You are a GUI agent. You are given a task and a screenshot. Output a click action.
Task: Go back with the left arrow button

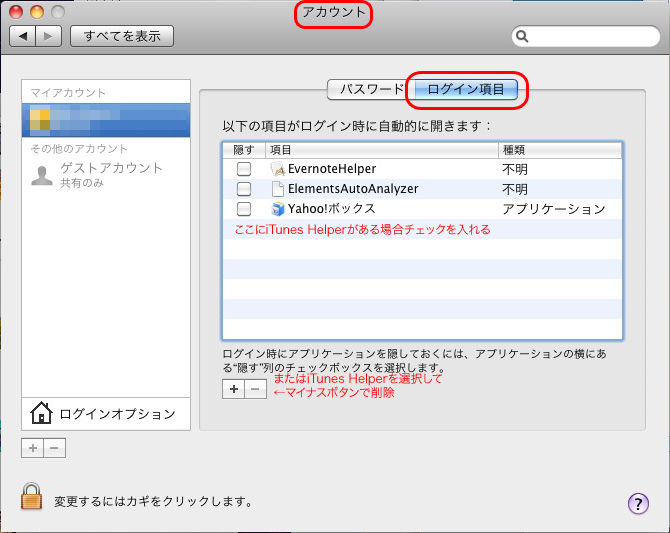23,36
